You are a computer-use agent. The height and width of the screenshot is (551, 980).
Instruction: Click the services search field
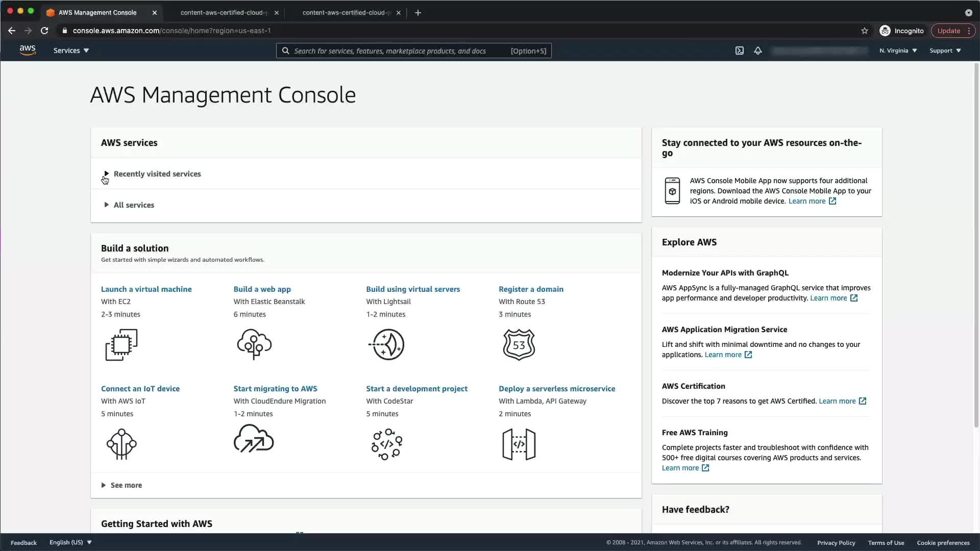coord(398,51)
